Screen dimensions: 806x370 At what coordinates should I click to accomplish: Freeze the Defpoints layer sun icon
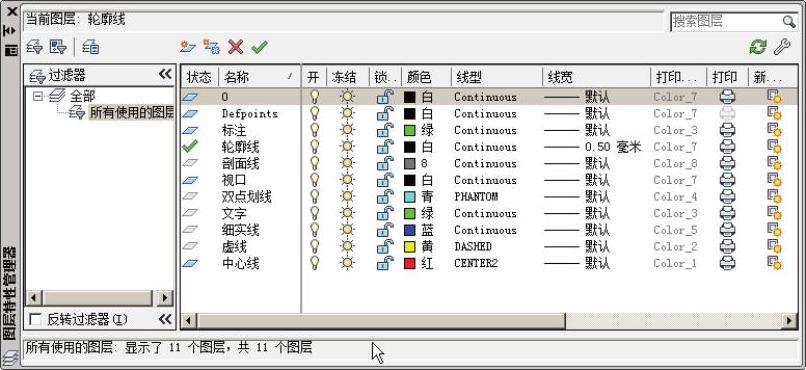[348, 114]
